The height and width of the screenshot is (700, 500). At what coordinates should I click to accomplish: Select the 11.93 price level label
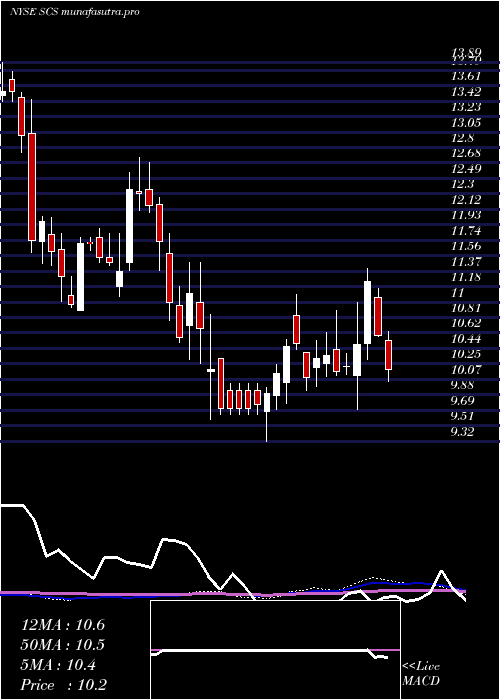pyautogui.click(x=466, y=215)
